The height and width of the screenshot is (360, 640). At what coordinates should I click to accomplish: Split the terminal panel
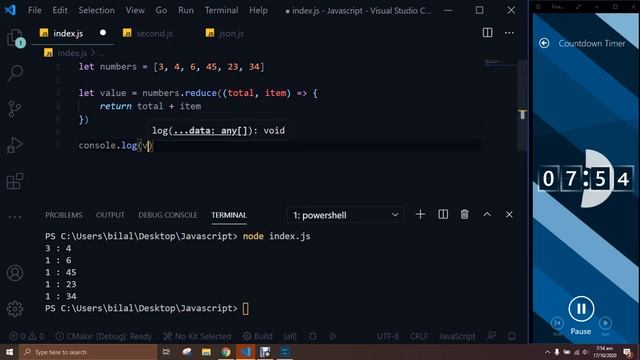443,214
